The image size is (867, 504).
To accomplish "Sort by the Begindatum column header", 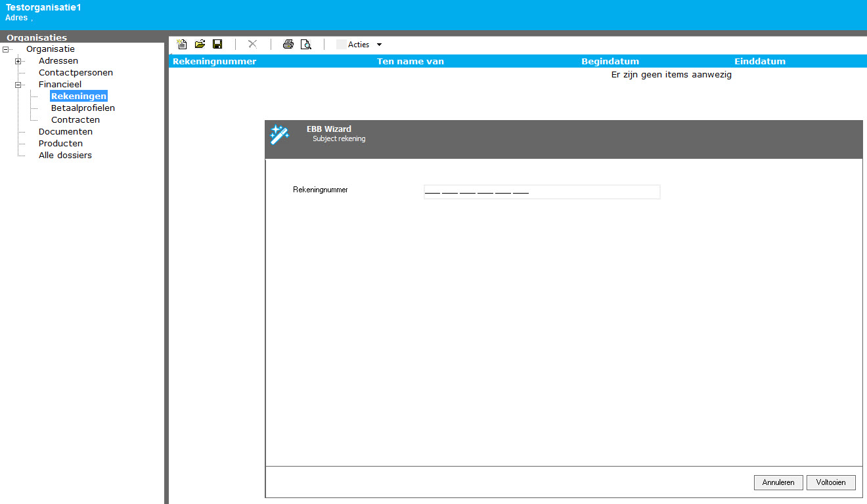I will point(610,62).
